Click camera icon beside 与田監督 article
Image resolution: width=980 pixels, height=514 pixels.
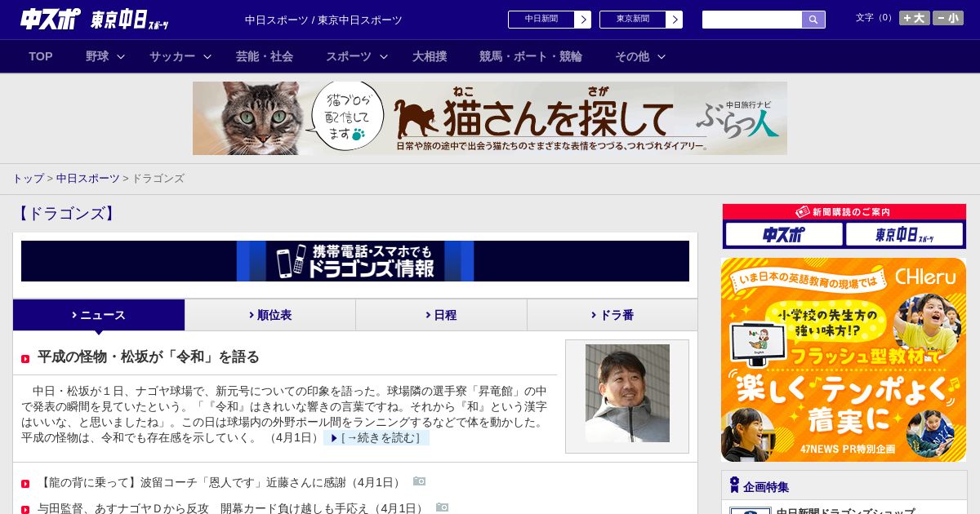pyautogui.click(x=442, y=507)
